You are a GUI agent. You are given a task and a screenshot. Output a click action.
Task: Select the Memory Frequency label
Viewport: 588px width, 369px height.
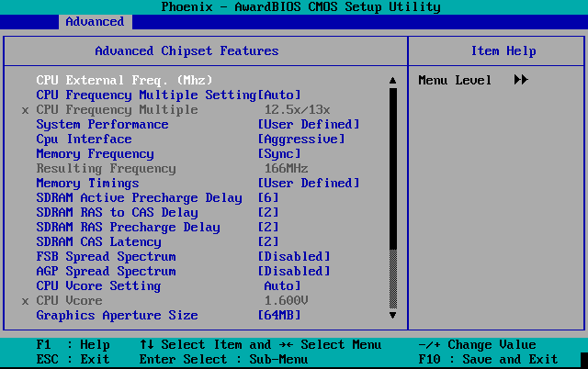coord(95,153)
